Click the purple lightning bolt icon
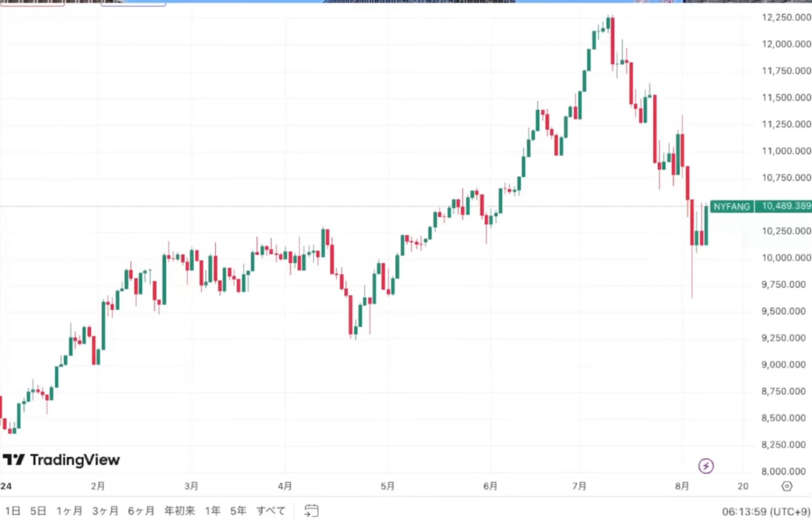 [x=706, y=466]
